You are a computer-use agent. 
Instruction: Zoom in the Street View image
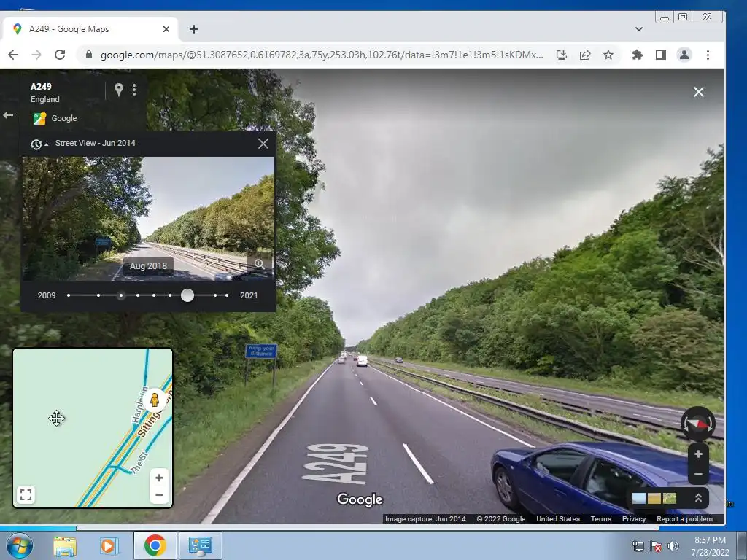(x=698, y=454)
